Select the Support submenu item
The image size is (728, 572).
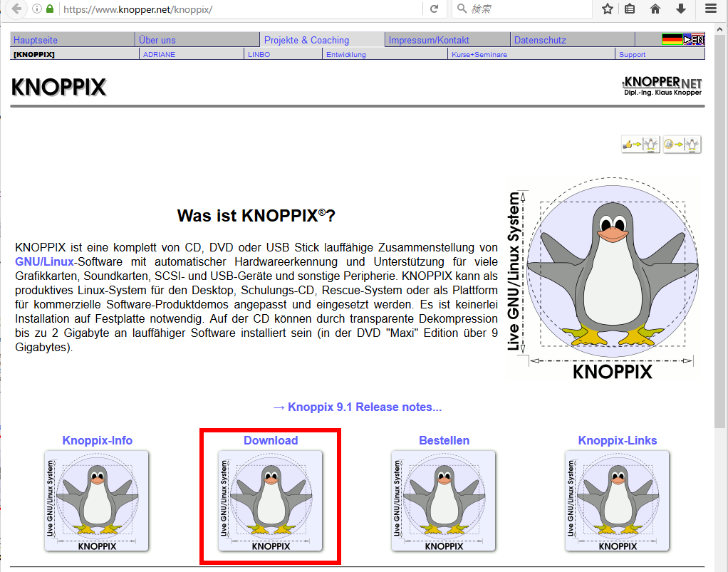coord(660,54)
